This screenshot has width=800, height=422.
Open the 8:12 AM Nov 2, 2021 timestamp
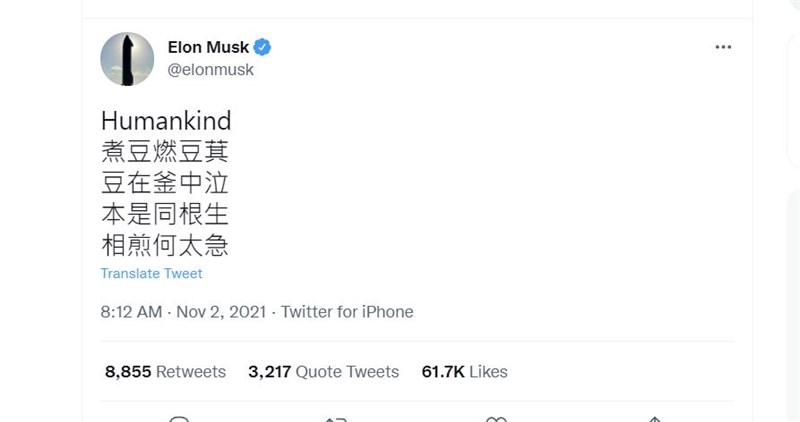click(183, 312)
